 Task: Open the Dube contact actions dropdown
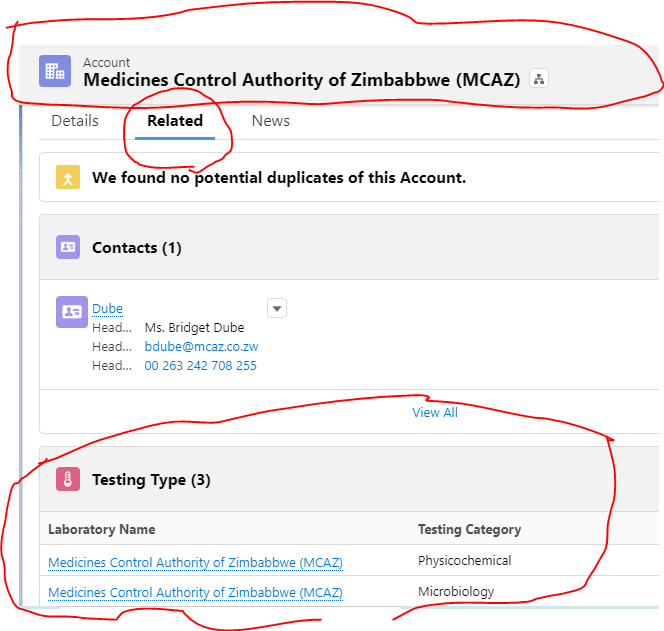point(277,308)
